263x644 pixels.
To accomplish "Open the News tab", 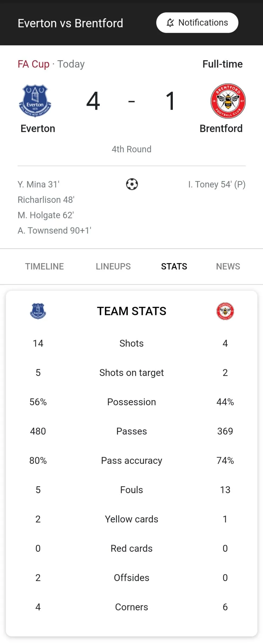I will coord(228,266).
